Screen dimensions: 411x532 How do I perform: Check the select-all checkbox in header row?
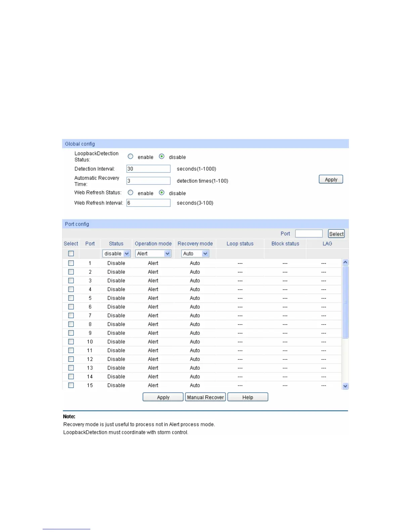(71, 254)
